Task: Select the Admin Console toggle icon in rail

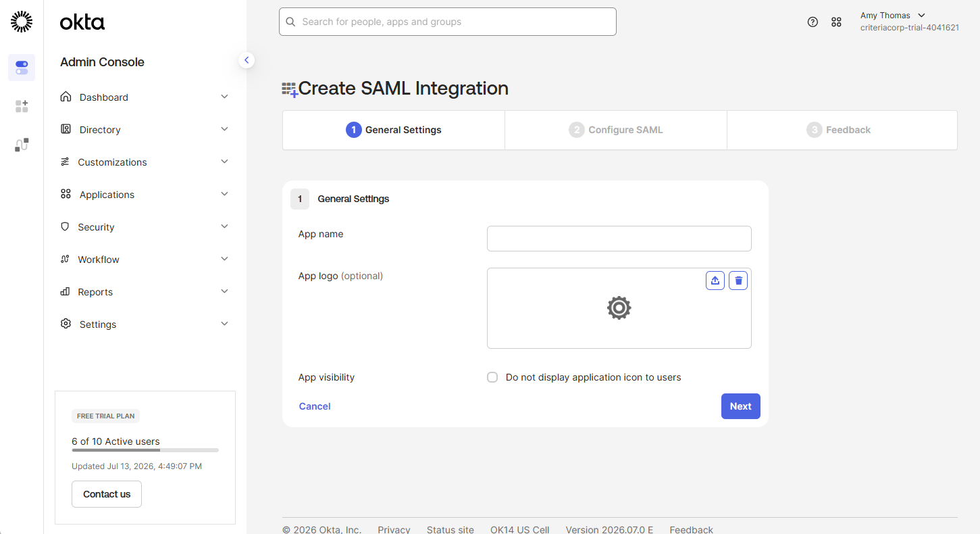Action: click(x=22, y=68)
